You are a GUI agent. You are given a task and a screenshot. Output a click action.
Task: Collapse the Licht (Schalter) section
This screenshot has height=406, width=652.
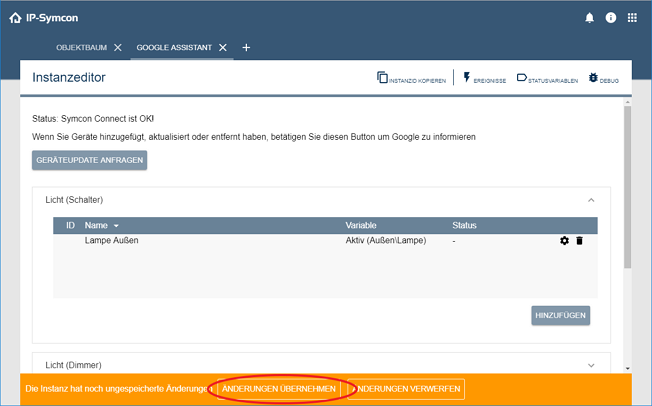point(591,200)
